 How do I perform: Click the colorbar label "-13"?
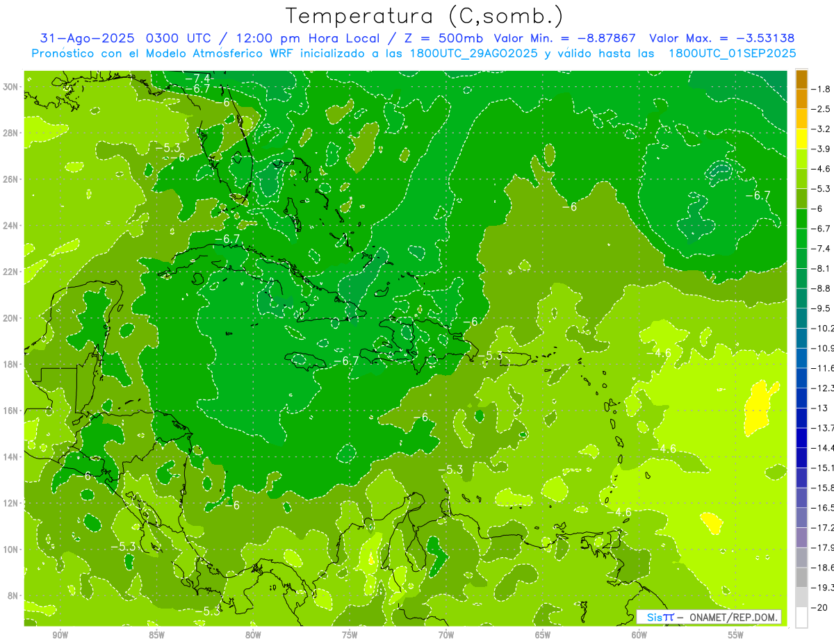(819, 408)
